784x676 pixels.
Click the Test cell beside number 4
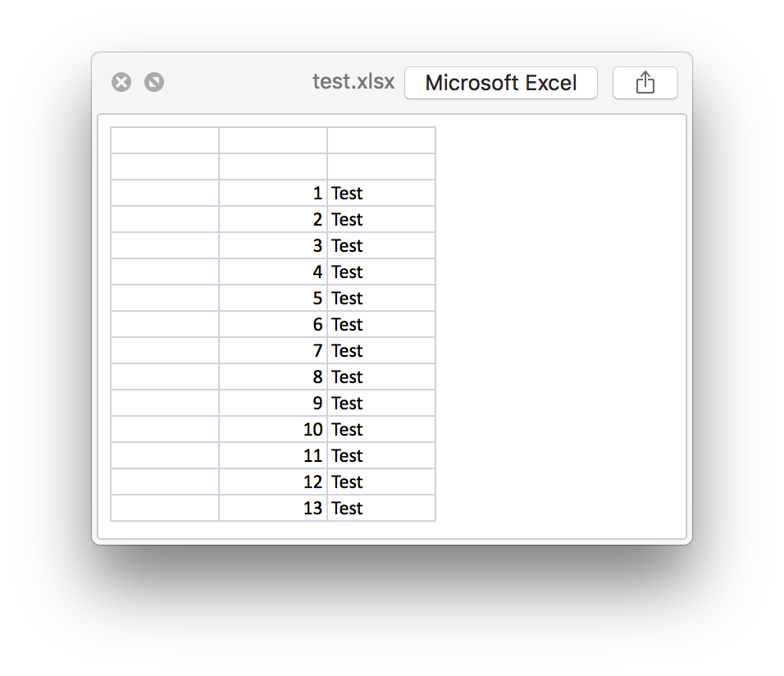point(381,272)
